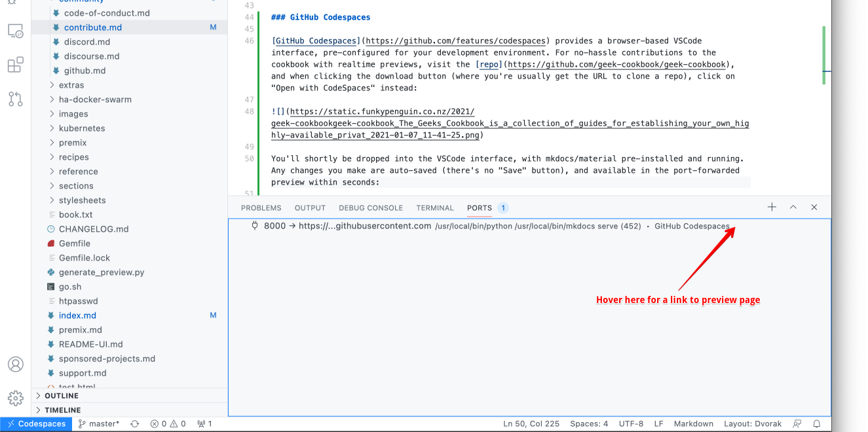Click the static.funkypenguin.co.nz image URL

[510, 123]
